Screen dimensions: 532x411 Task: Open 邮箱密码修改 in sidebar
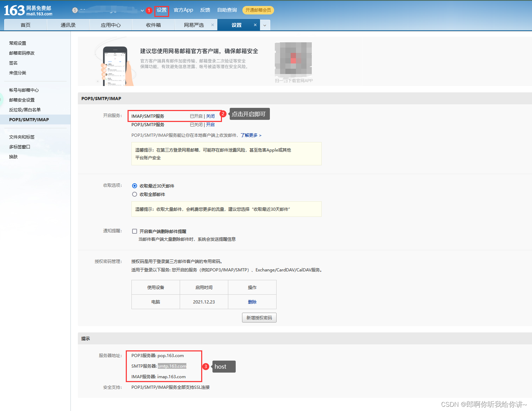point(22,53)
